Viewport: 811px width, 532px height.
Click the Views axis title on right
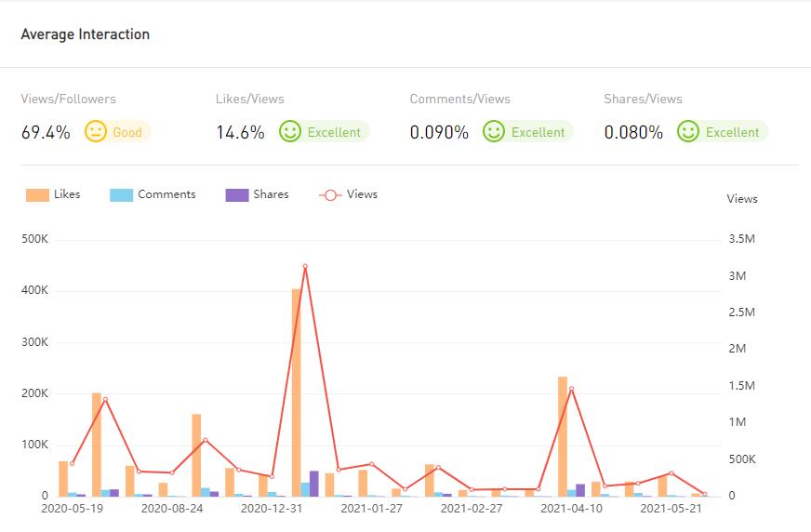pyautogui.click(x=741, y=199)
